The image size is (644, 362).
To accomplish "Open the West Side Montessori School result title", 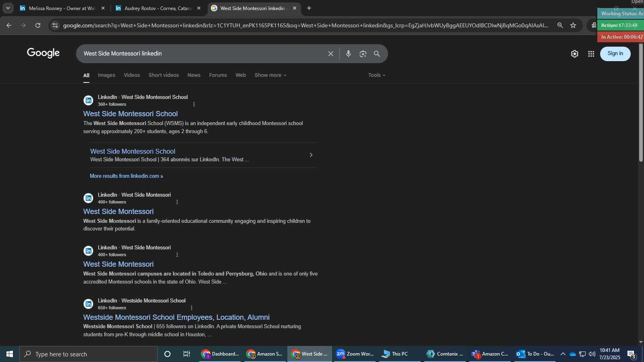I will coord(130,114).
